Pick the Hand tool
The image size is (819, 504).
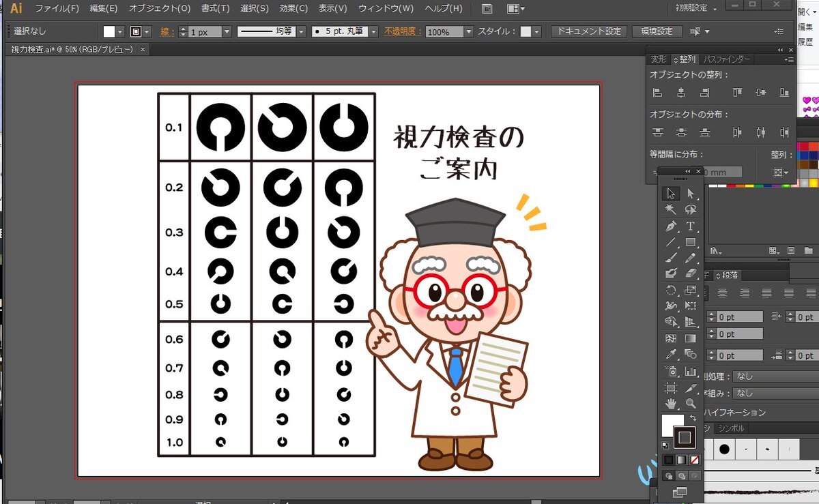672,403
